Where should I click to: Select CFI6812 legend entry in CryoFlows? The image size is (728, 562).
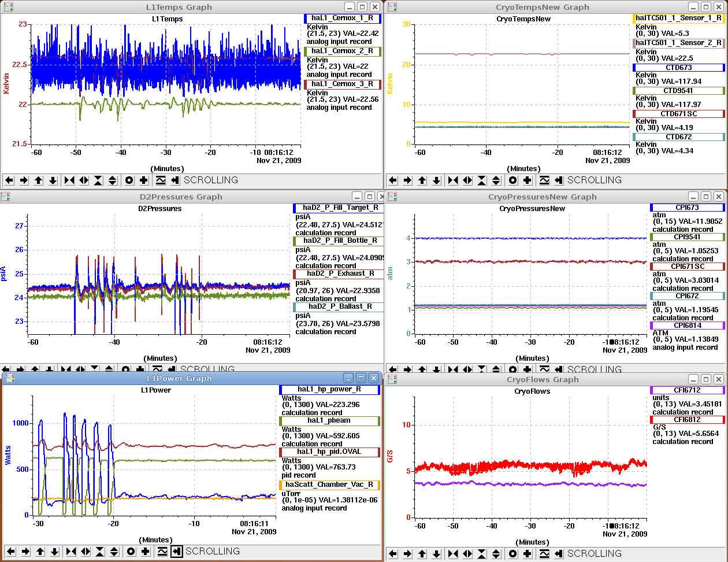(687, 420)
